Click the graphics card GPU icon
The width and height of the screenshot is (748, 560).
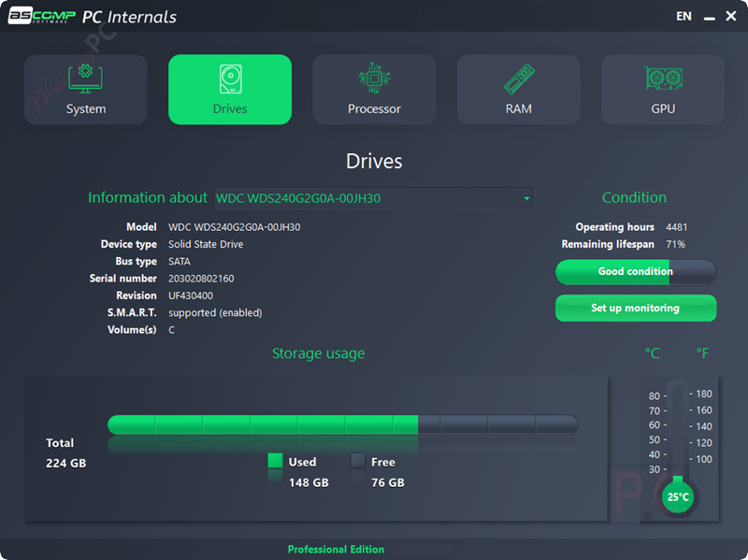664,79
